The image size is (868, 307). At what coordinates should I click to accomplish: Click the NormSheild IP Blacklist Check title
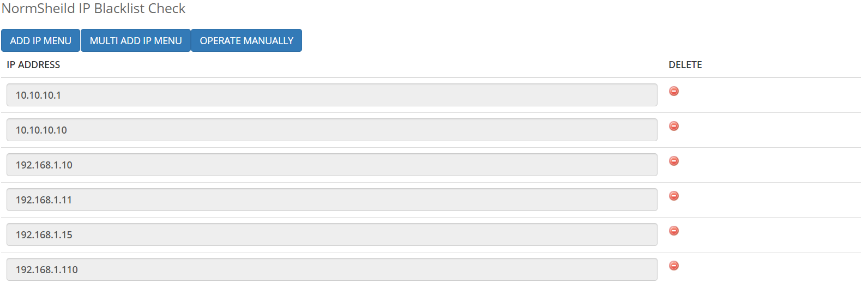[93, 9]
